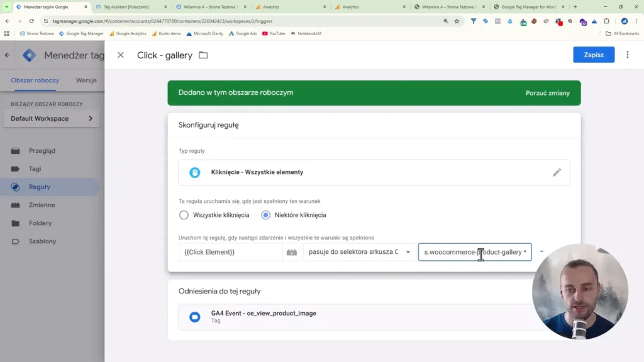Open the {{Click Element}} variable dropdown
The width and height of the screenshot is (644, 362).
pos(230,252)
